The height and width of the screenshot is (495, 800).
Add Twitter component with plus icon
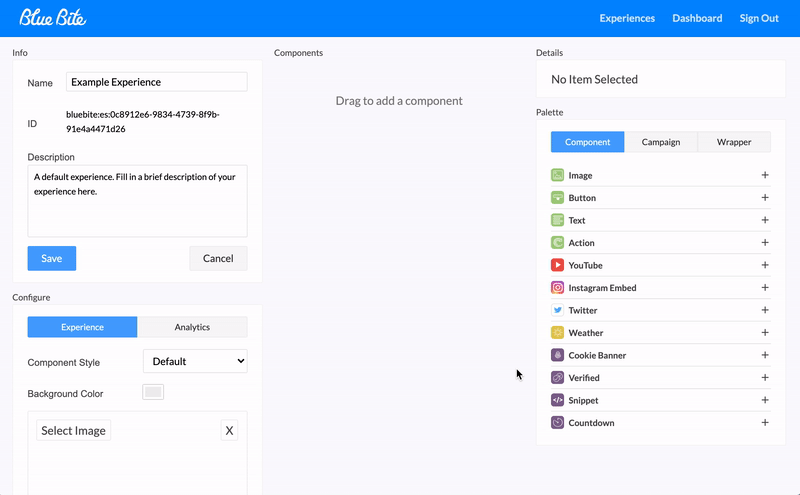765,310
